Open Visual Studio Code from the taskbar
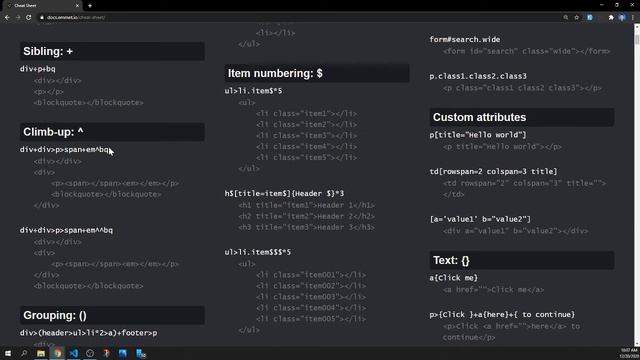The width and height of the screenshot is (640, 360). tap(74, 353)
